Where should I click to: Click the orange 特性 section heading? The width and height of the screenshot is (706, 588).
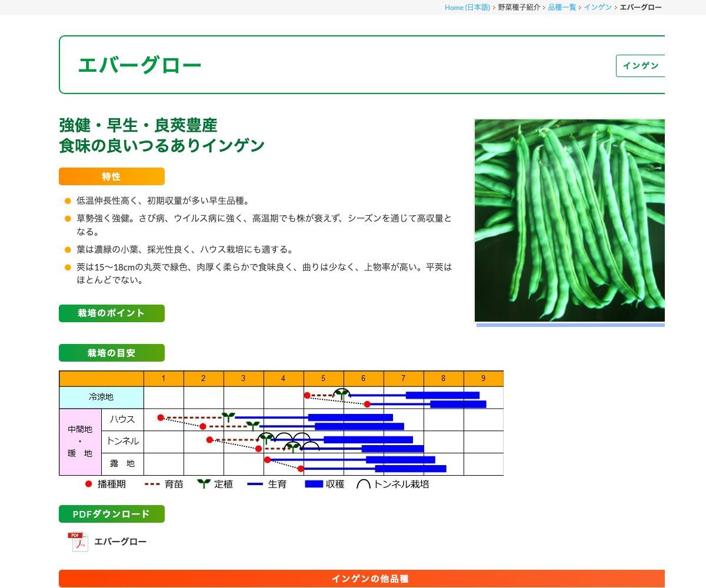[x=111, y=176]
